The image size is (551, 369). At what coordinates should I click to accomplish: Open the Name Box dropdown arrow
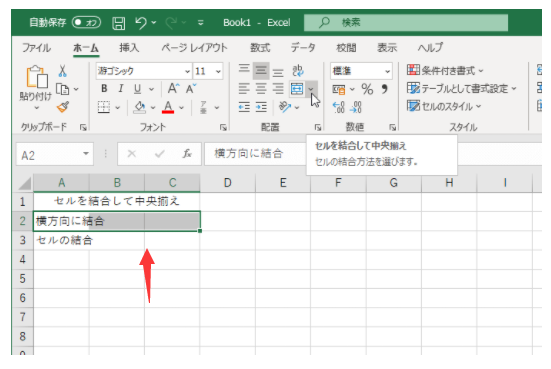tap(86, 154)
